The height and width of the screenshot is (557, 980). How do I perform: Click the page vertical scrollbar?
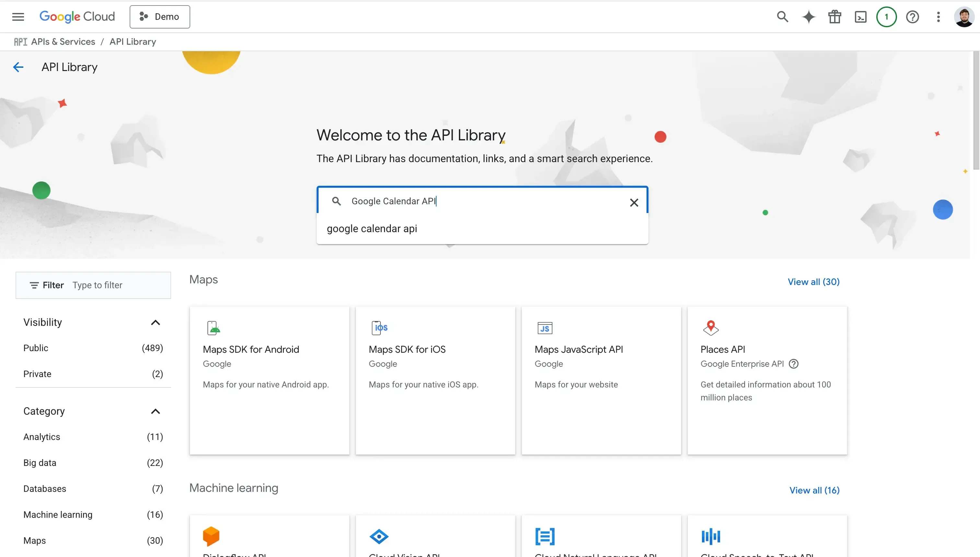tap(976, 110)
